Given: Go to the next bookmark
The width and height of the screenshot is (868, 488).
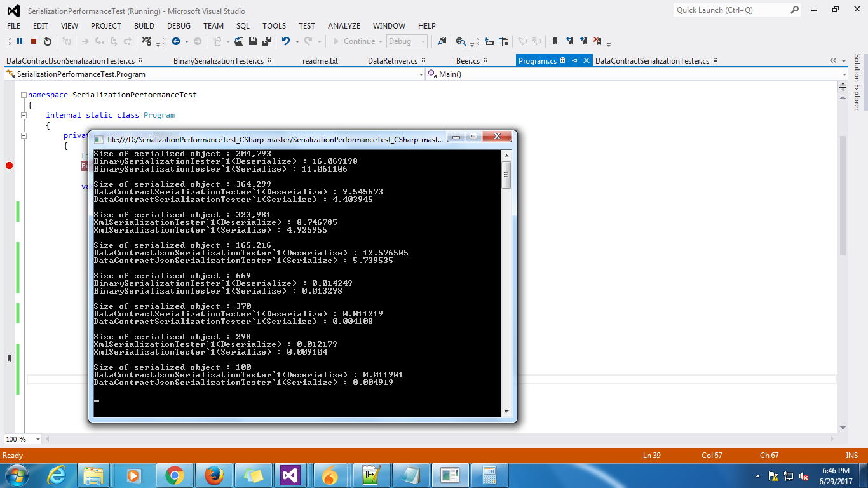Looking at the screenshot, I should coord(583,41).
